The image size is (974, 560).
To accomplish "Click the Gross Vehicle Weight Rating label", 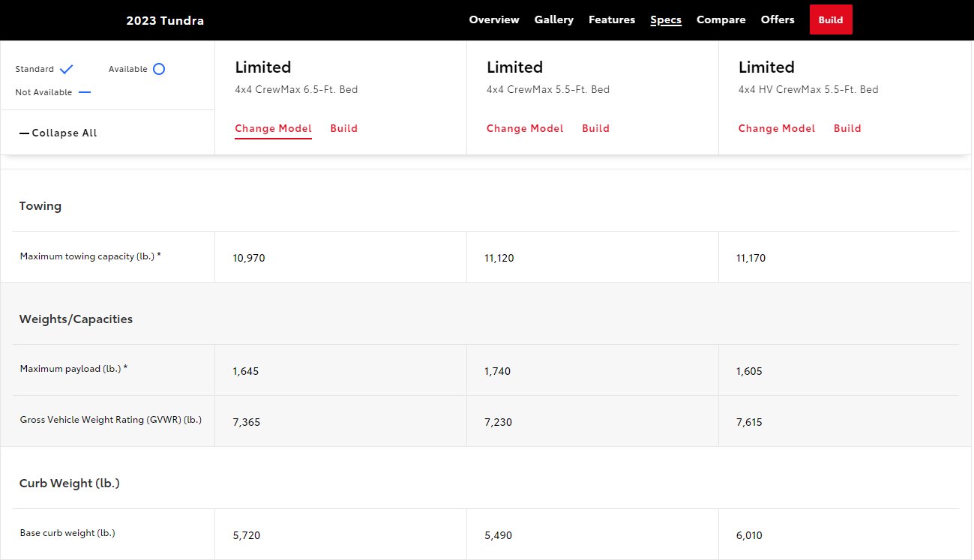I will (111, 420).
